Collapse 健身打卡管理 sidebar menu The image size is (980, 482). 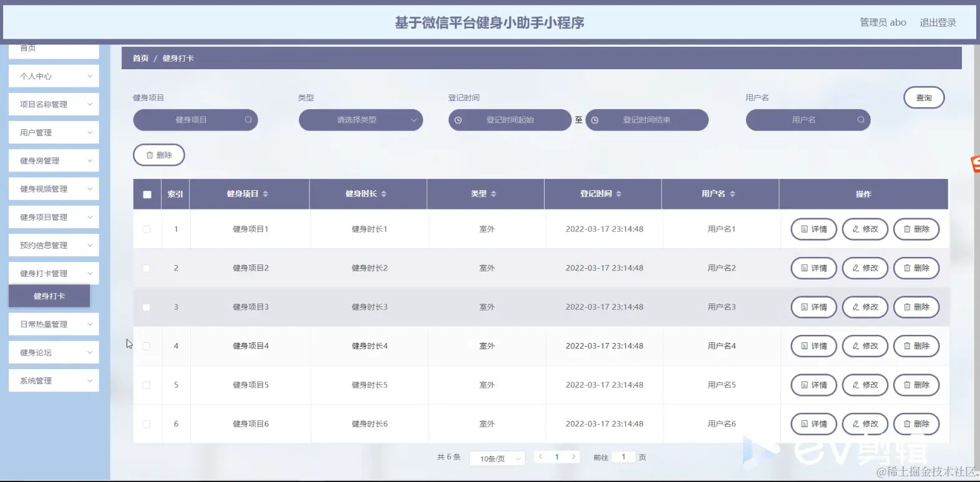tap(54, 273)
